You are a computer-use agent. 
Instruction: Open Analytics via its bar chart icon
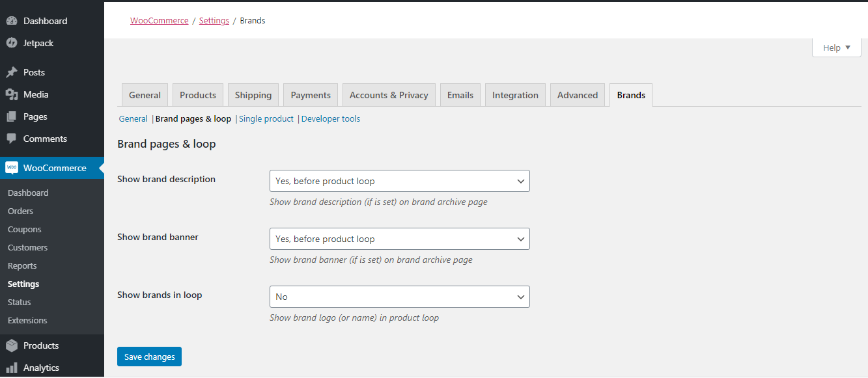[x=12, y=367]
